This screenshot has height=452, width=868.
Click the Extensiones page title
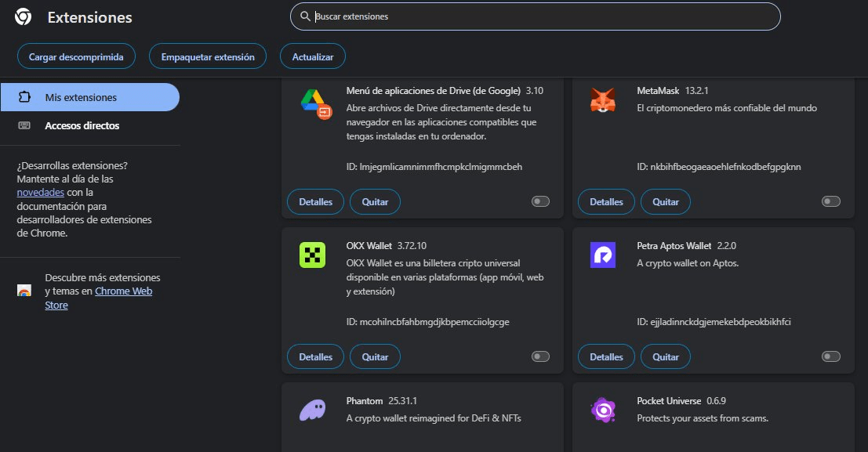click(x=89, y=17)
